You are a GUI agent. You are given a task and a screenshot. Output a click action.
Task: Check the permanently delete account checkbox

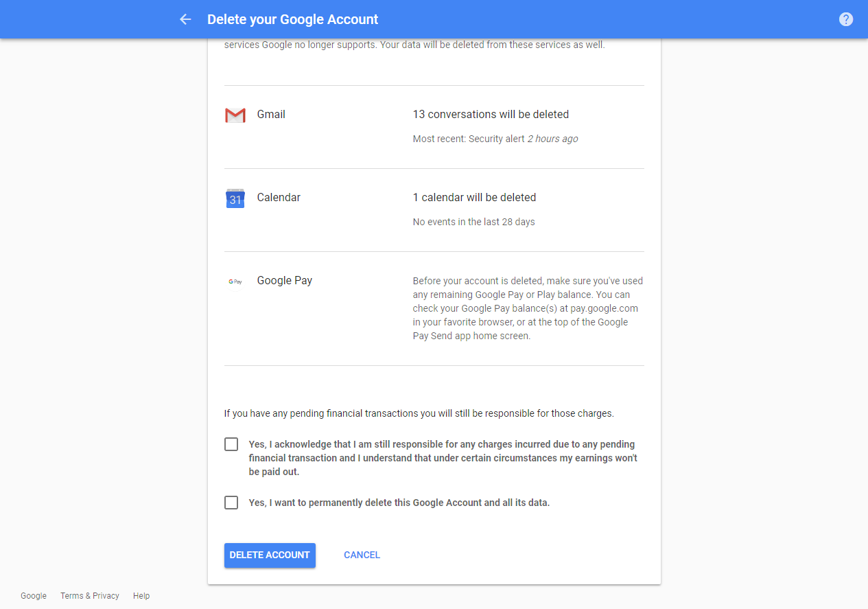pos(231,503)
